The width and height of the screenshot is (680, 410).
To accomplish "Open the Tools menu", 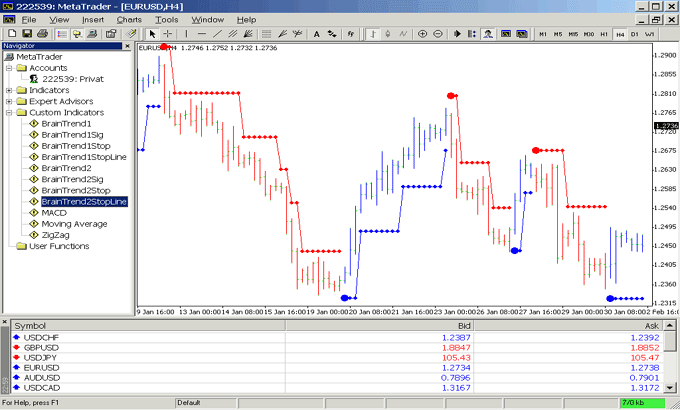I will [167, 19].
